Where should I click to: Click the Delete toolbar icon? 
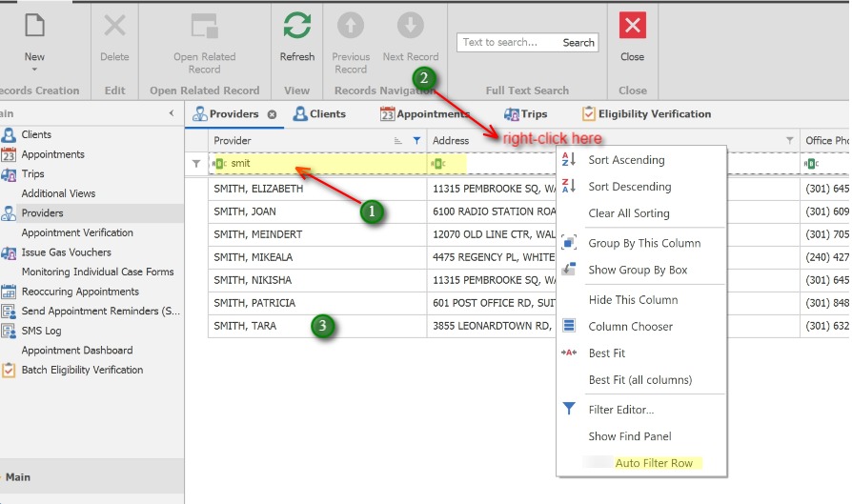(x=114, y=26)
